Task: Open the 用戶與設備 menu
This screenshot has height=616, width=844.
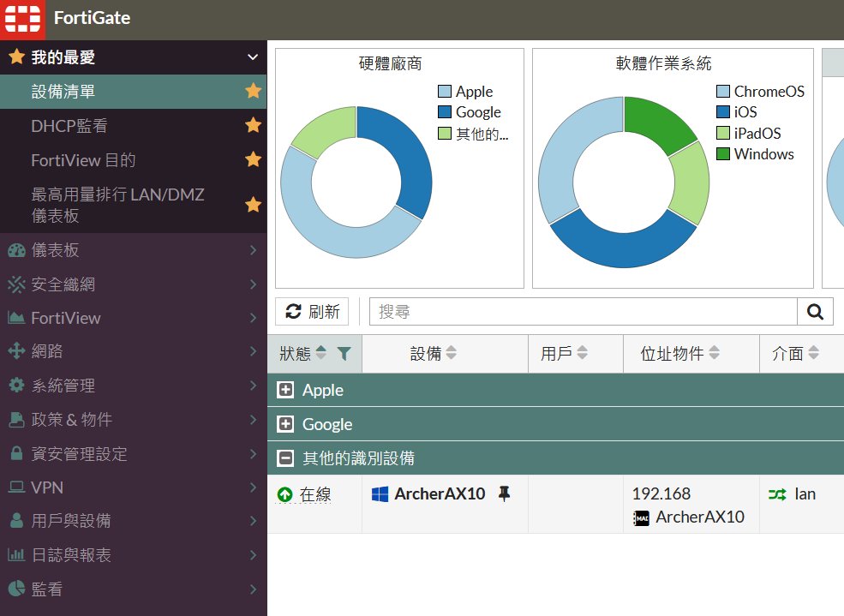Action: click(x=133, y=521)
